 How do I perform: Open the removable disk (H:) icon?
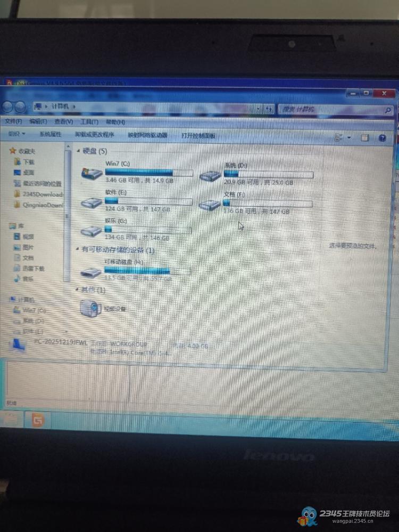click(x=90, y=273)
